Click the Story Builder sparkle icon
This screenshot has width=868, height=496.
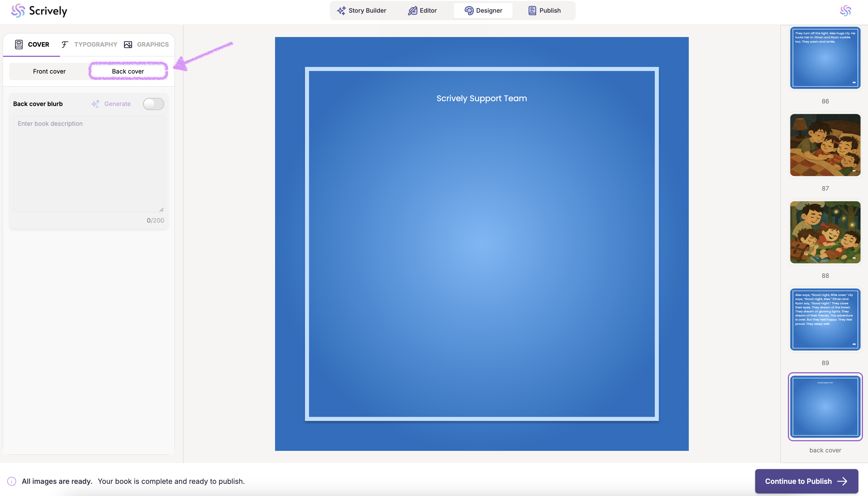click(x=341, y=11)
